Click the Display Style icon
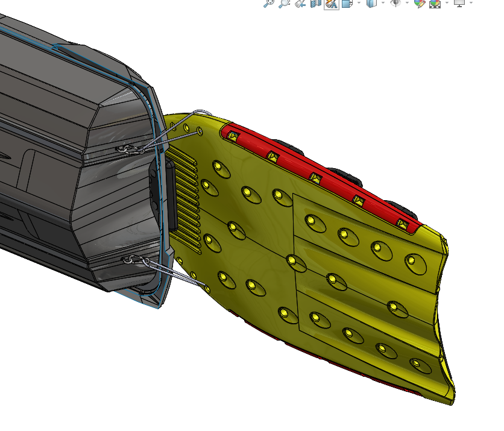The width and height of the screenshot is (504, 431). 372,3
